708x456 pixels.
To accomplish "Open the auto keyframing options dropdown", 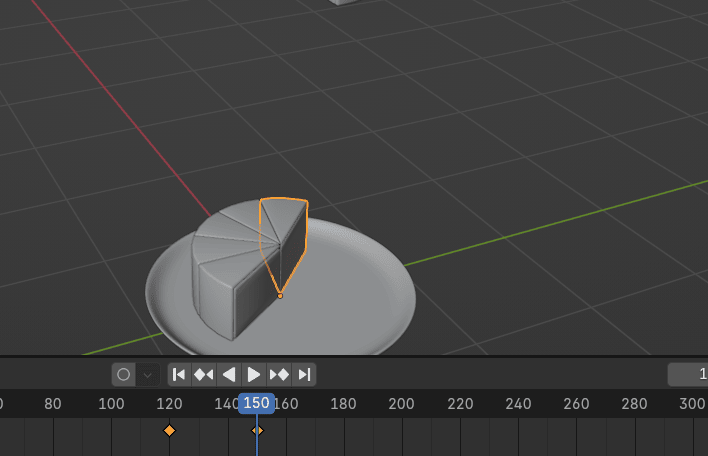I will (x=148, y=374).
